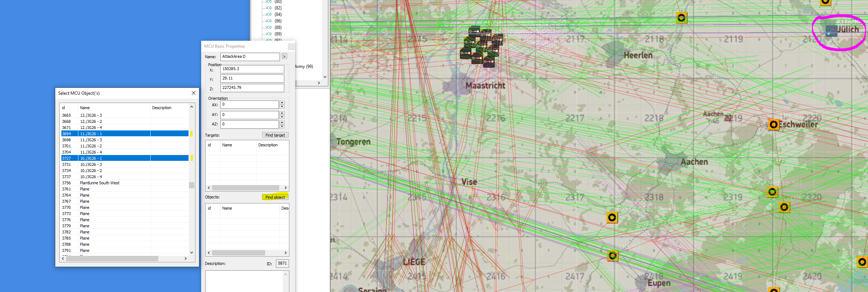Click the Find target button
The image size is (868, 292).
click(275, 135)
